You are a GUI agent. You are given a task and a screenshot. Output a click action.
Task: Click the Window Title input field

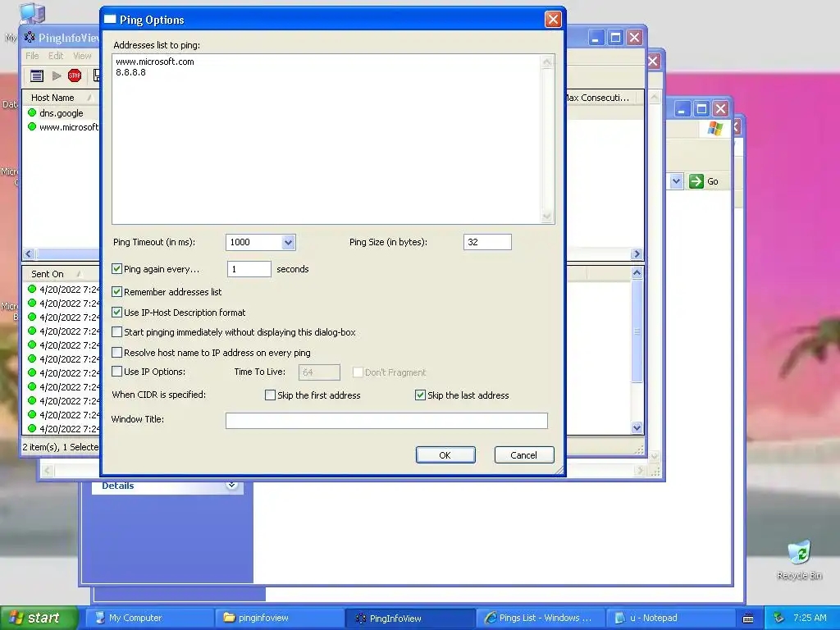(386, 421)
